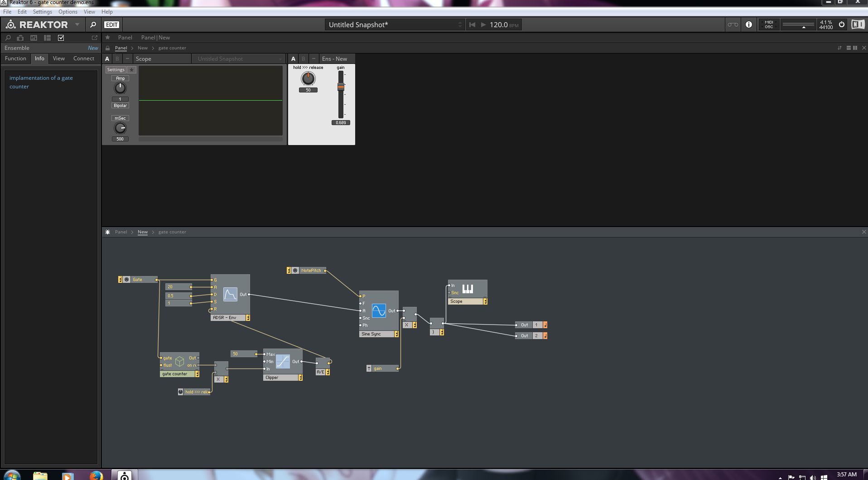The width and height of the screenshot is (868, 480).
Task: Open the Connect tab
Action: coord(84,58)
